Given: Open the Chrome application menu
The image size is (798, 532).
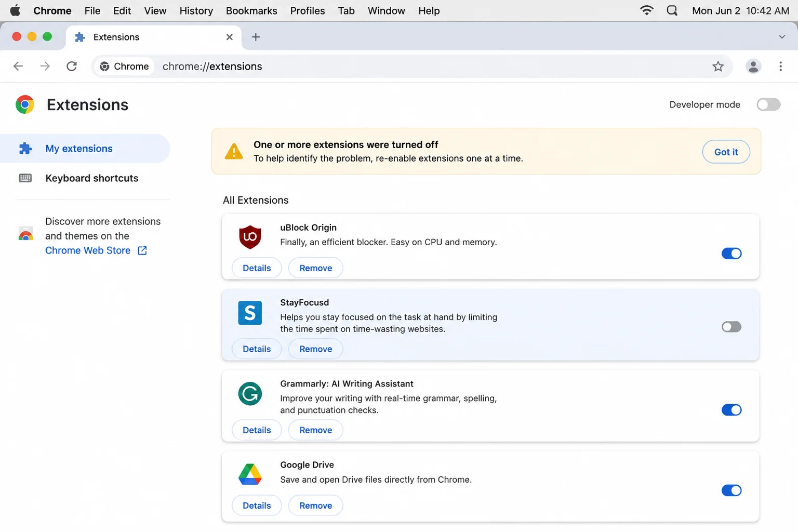Looking at the screenshot, I should coord(52,10).
